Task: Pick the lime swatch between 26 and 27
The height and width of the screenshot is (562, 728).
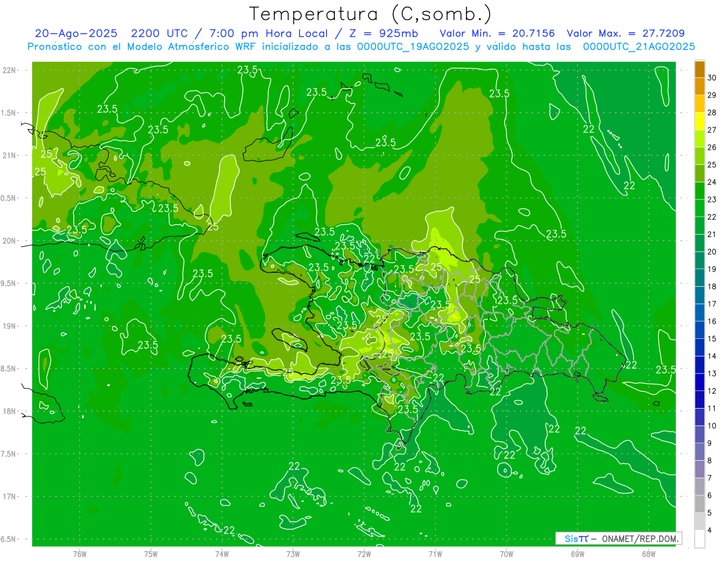Action: pyautogui.click(x=699, y=139)
